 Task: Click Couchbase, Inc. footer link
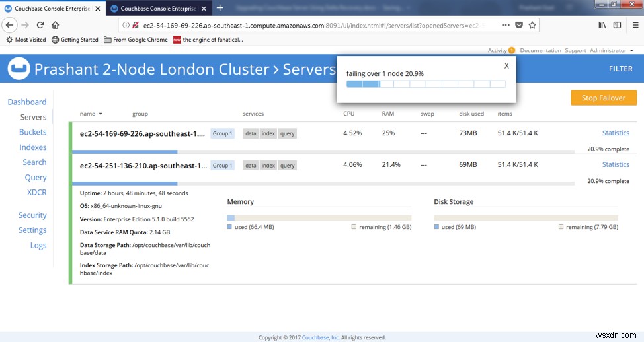point(321,337)
